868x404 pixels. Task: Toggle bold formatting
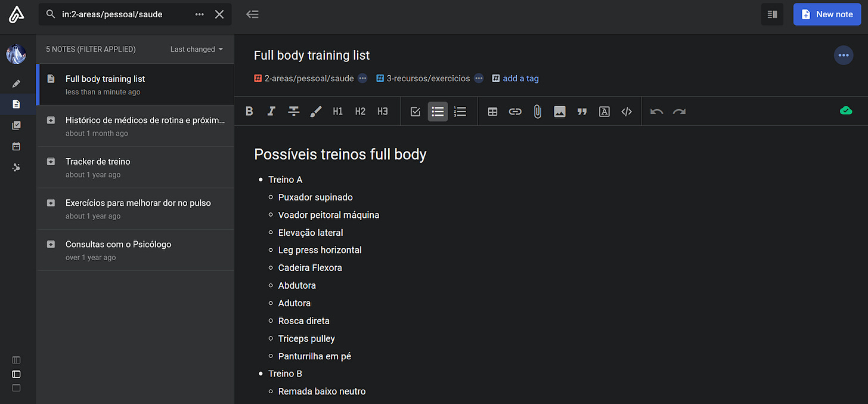(x=249, y=111)
